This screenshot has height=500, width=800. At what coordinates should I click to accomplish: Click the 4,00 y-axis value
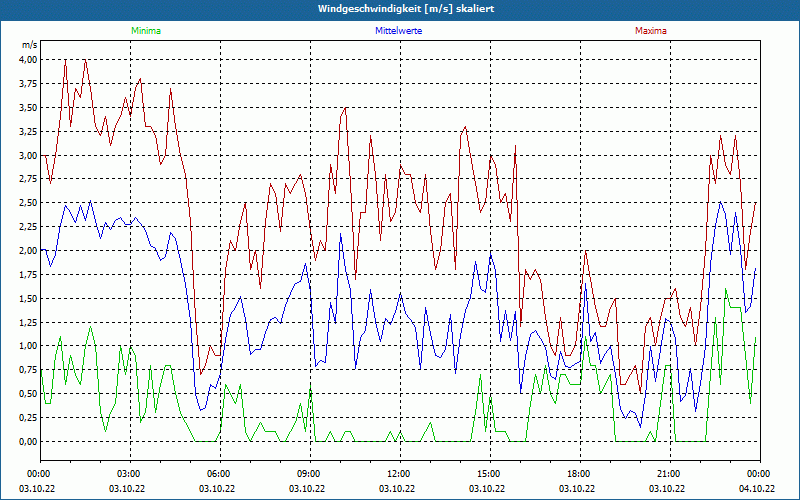(28, 60)
